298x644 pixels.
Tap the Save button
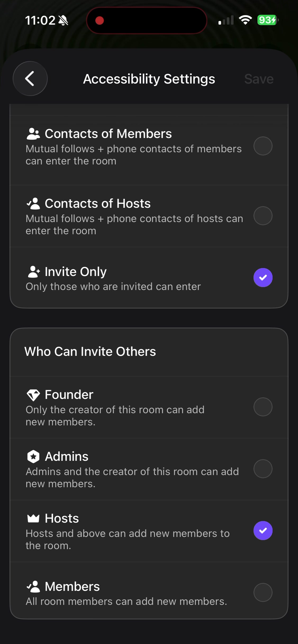point(259,79)
